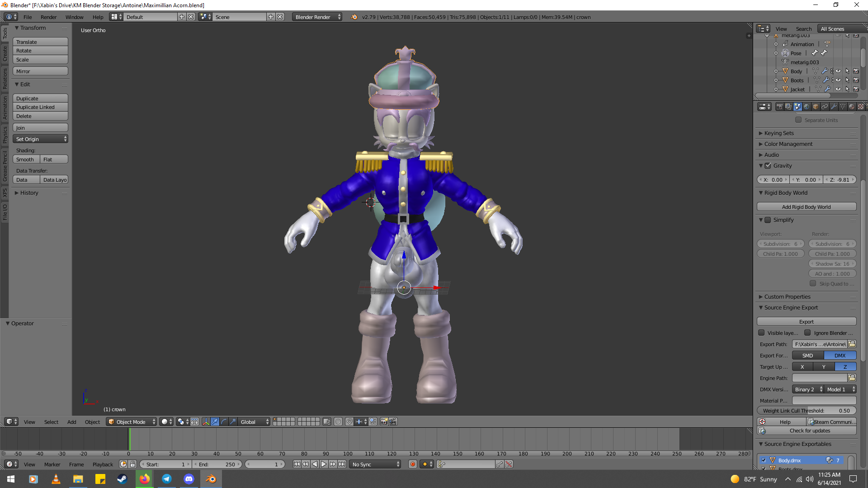Click the Weight Link Cull Threshold slider

[x=806, y=411]
